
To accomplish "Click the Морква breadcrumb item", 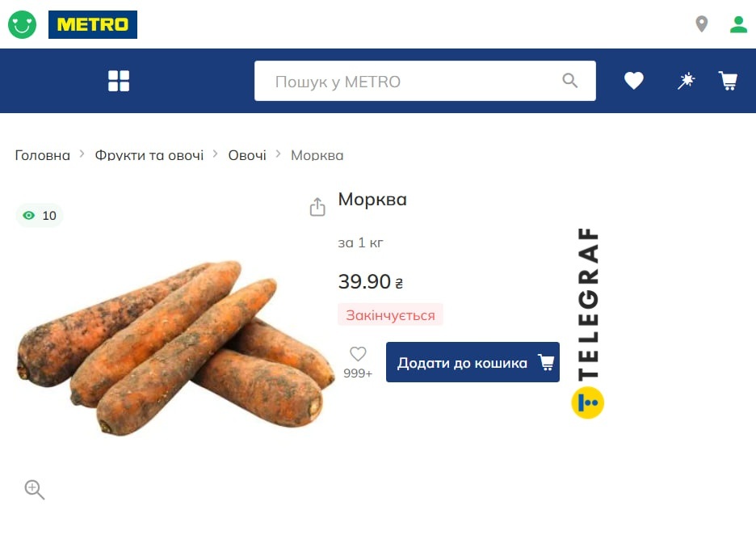I will [x=317, y=155].
